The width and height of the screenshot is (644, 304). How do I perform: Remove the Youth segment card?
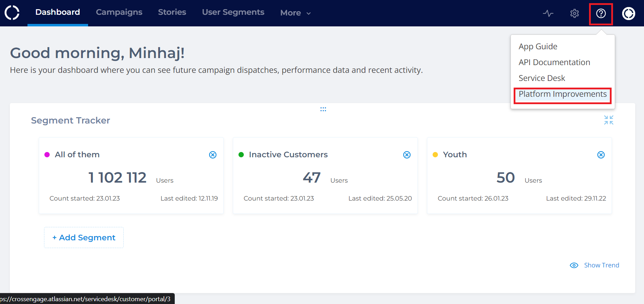(601, 155)
